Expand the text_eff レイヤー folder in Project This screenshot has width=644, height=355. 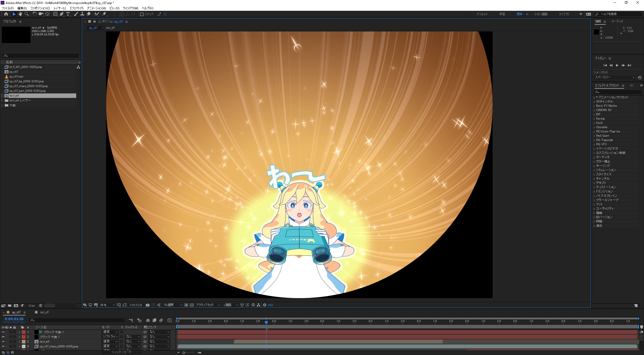(x=2, y=100)
